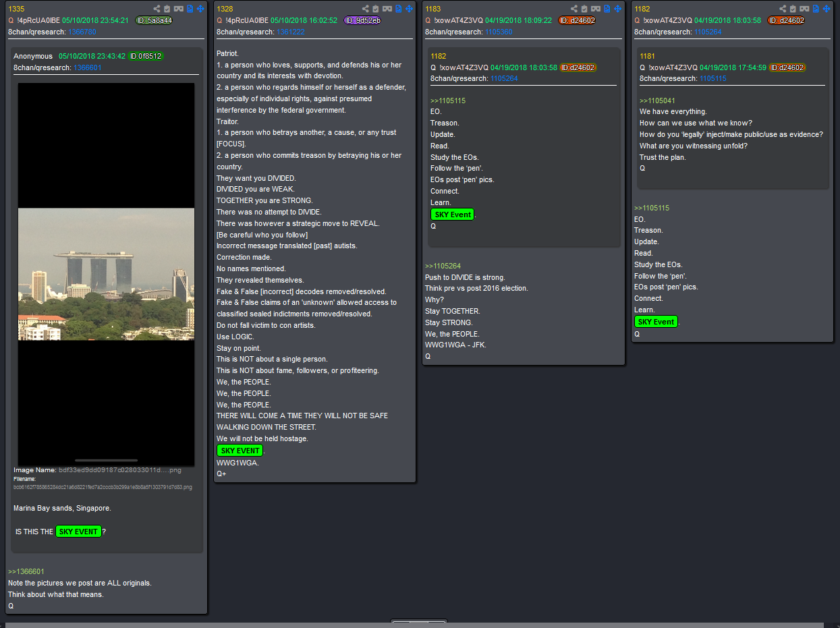Click timestamp 05/10/2018 16:02:52
This screenshot has height=628, width=840.
coord(304,20)
